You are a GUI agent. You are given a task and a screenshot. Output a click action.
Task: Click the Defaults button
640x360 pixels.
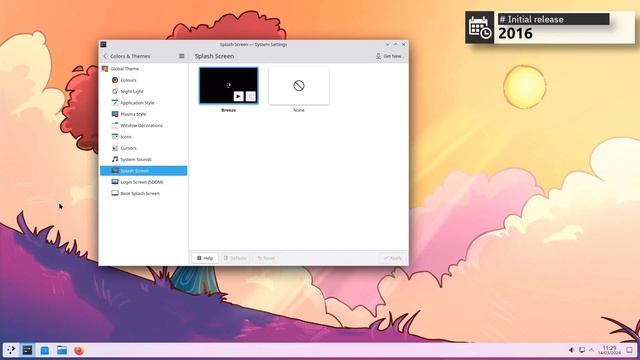(235, 258)
